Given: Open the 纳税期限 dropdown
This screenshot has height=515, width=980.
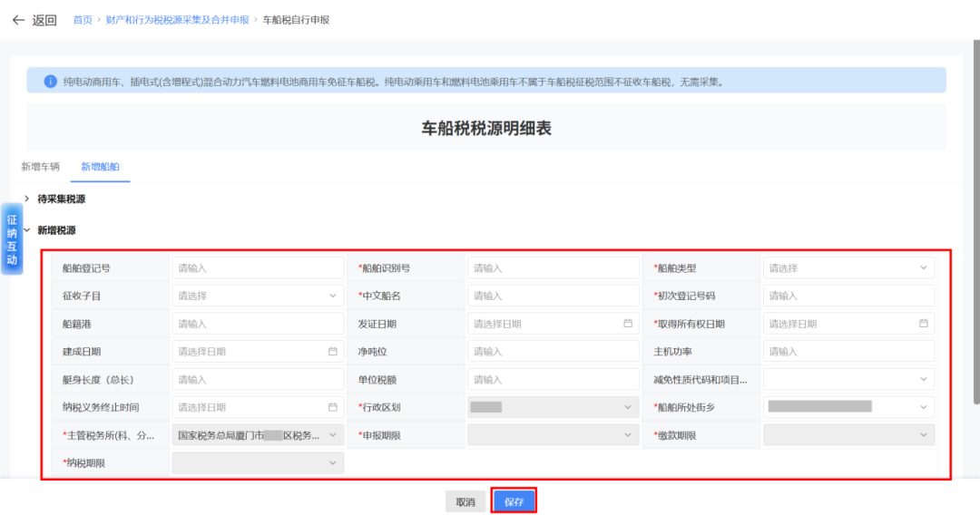Looking at the screenshot, I should tap(258, 463).
